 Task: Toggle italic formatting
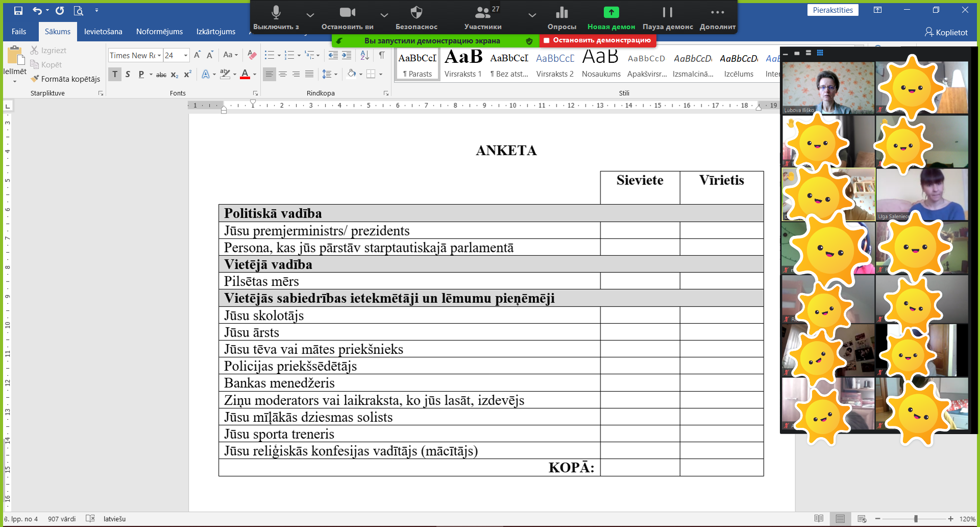128,74
